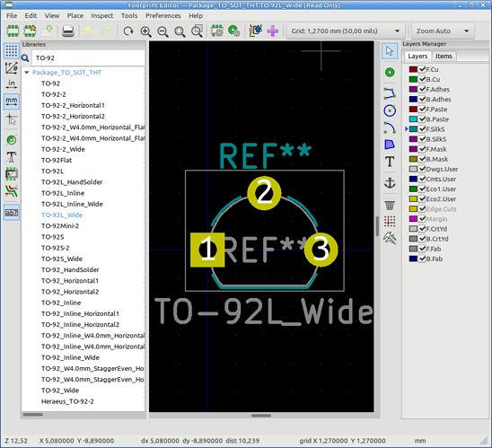
Task: Select the Add pad tool
Action: tap(390, 73)
